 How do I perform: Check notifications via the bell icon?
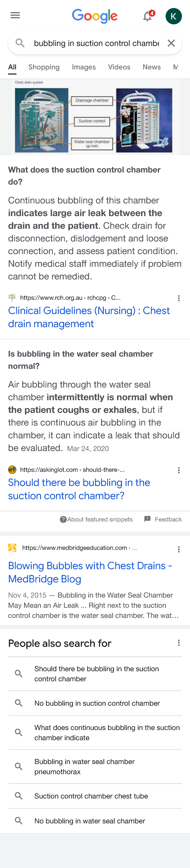tap(147, 16)
